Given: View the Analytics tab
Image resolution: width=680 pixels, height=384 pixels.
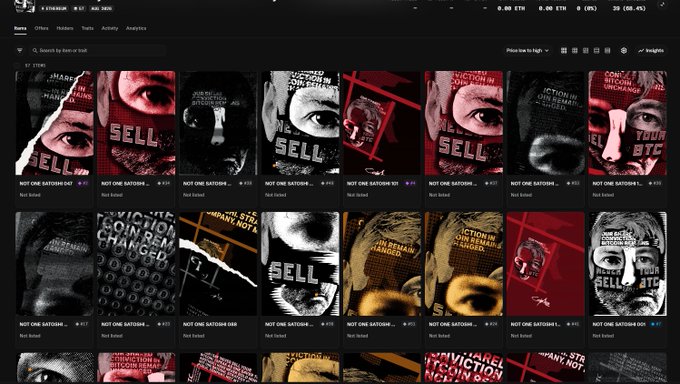Looking at the screenshot, I should pyautogui.click(x=136, y=28).
